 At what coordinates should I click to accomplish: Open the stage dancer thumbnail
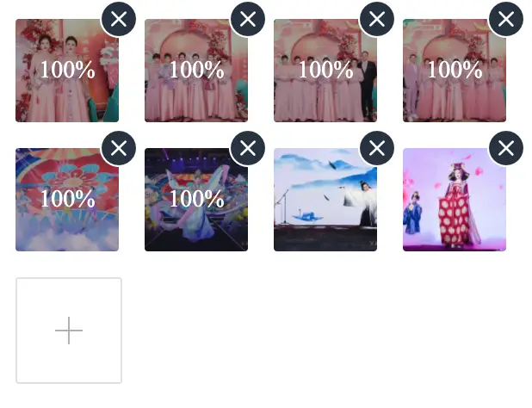[x=196, y=200]
